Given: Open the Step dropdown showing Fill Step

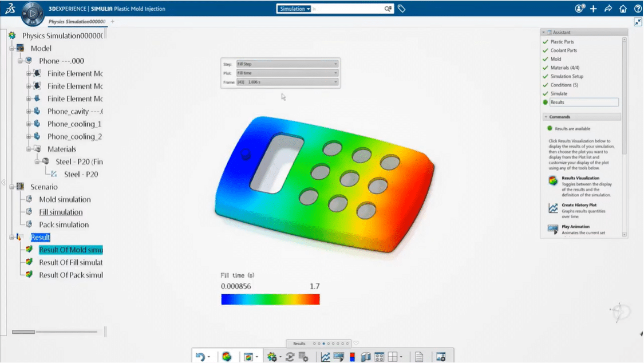Looking at the screenshot, I should click(287, 64).
